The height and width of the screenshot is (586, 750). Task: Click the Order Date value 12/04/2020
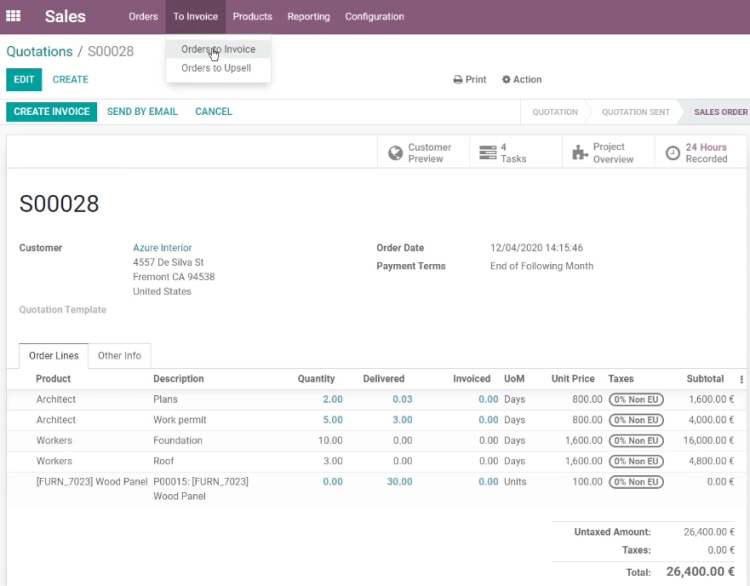point(536,248)
